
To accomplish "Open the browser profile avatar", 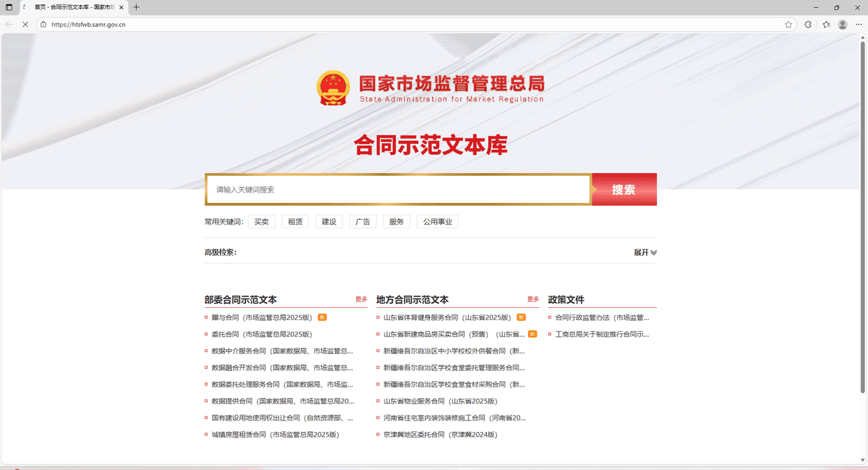I will pos(843,24).
